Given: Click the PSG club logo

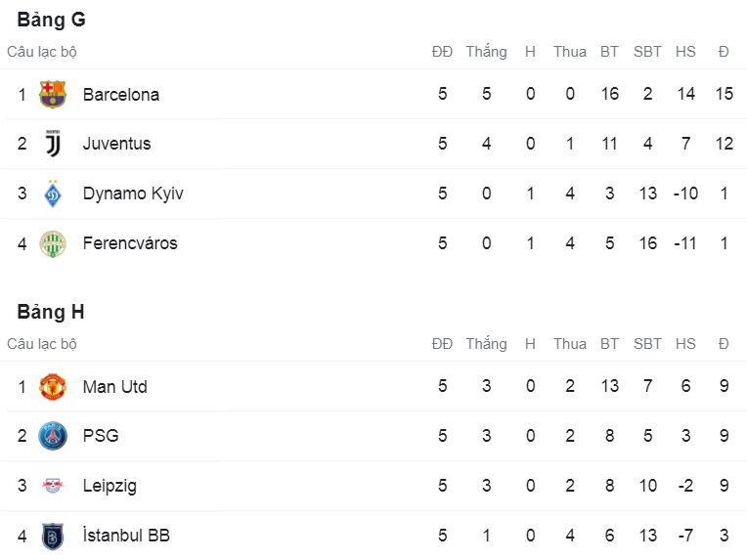Looking at the screenshot, I should pos(52,436).
